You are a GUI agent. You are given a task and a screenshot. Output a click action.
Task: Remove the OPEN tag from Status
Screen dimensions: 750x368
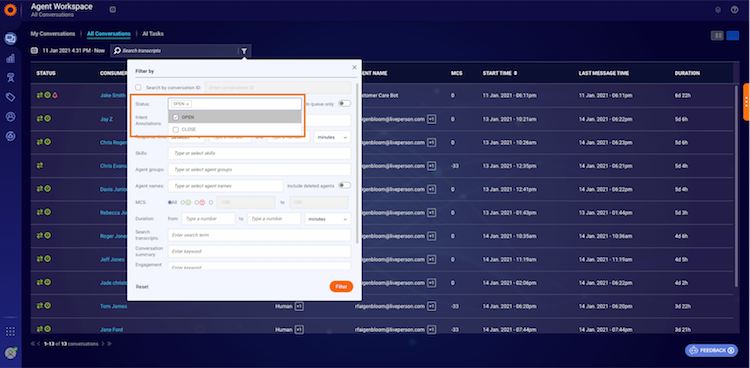(188, 104)
